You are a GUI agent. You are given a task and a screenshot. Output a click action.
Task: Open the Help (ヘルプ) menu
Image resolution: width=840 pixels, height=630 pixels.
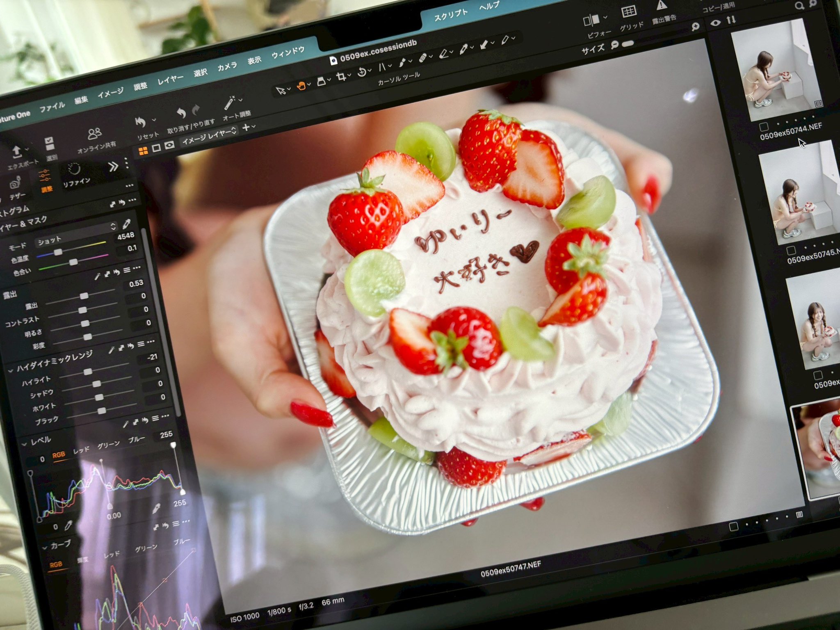[x=489, y=7]
